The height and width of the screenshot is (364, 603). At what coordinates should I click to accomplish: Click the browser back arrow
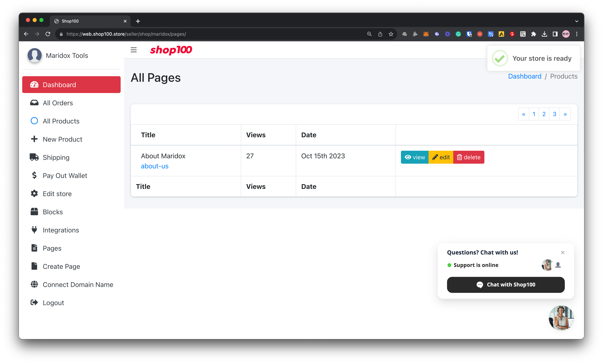click(26, 34)
